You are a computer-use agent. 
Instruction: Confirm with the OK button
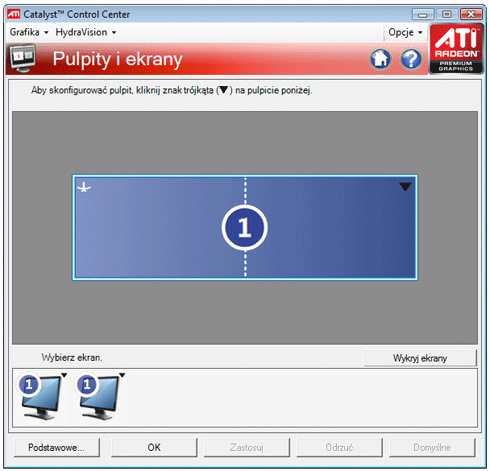(154, 447)
